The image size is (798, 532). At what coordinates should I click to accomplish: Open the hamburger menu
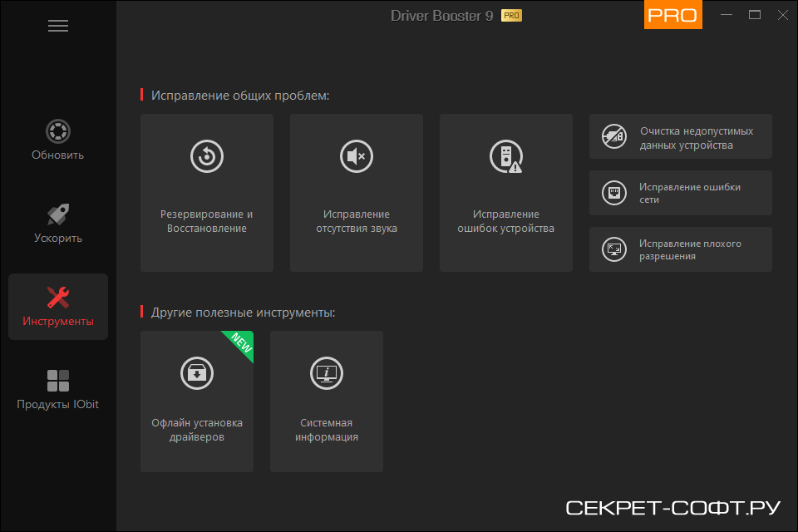pos(58,26)
